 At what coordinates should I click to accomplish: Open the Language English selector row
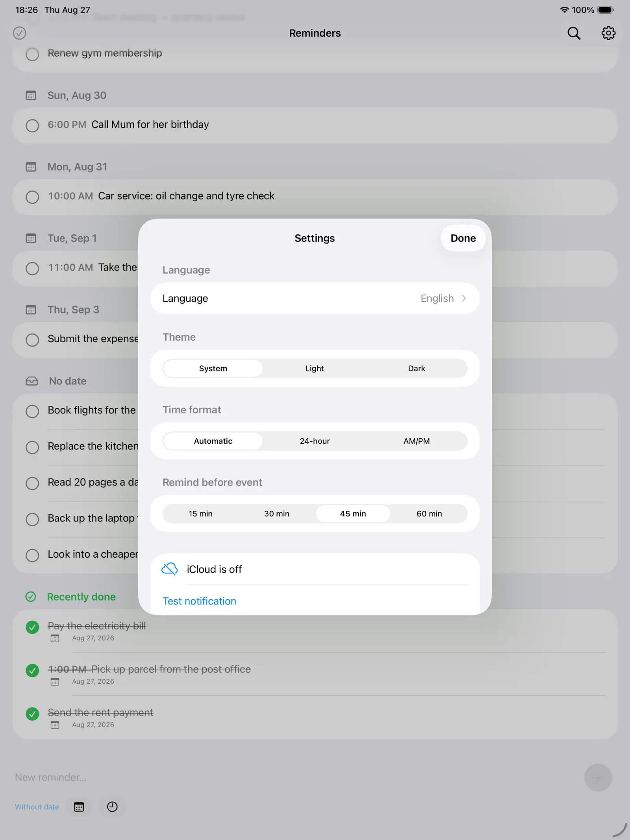315,298
